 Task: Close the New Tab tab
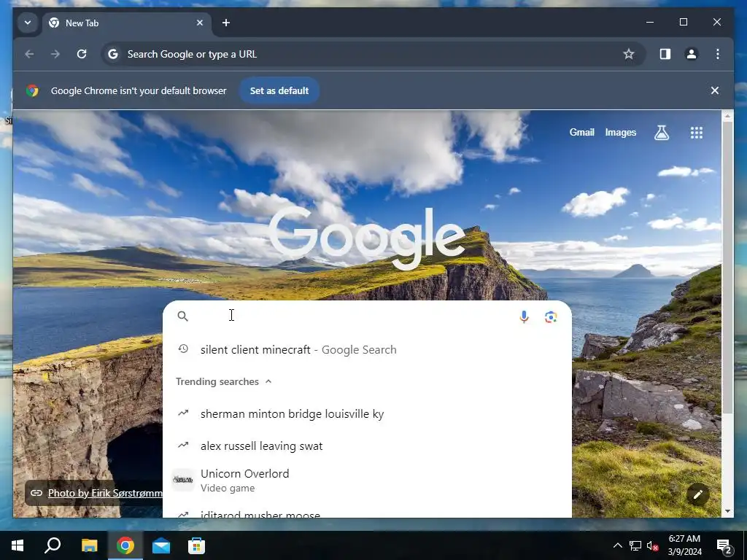point(200,23)
